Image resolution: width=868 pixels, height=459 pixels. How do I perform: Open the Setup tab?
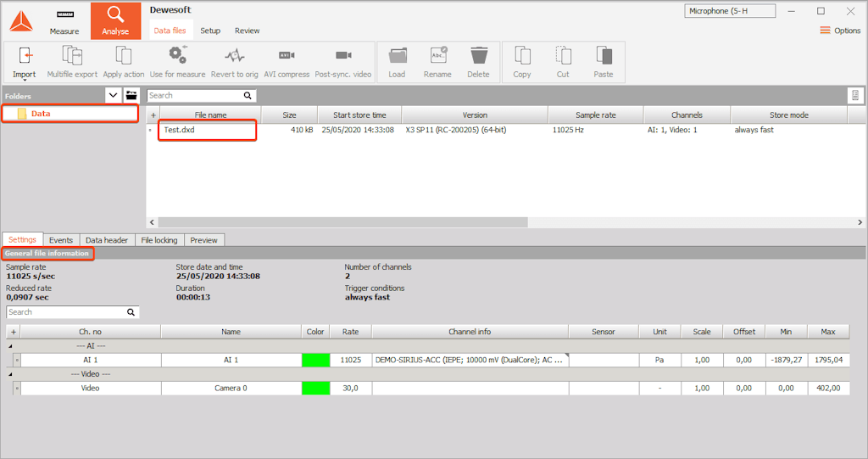[x=210, y=31]
